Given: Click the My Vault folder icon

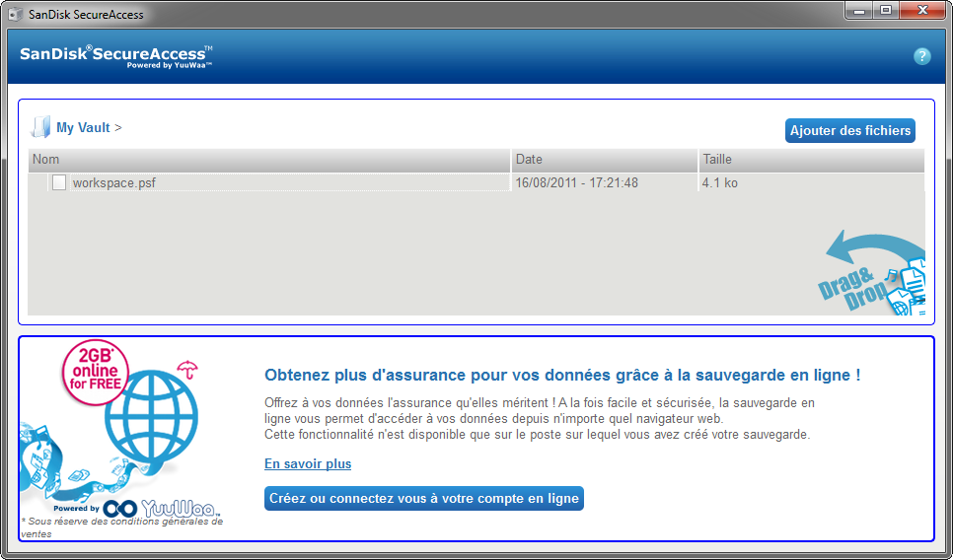Looking at the screenshot, I should [40, 127].
